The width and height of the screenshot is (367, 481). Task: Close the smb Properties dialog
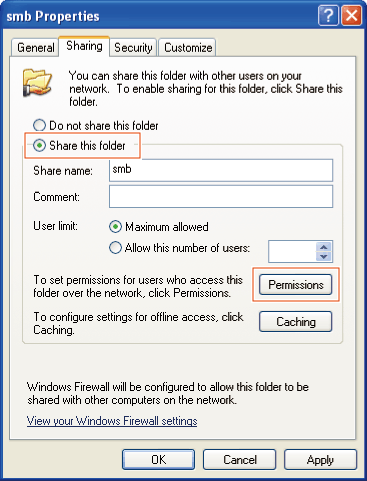351,15
